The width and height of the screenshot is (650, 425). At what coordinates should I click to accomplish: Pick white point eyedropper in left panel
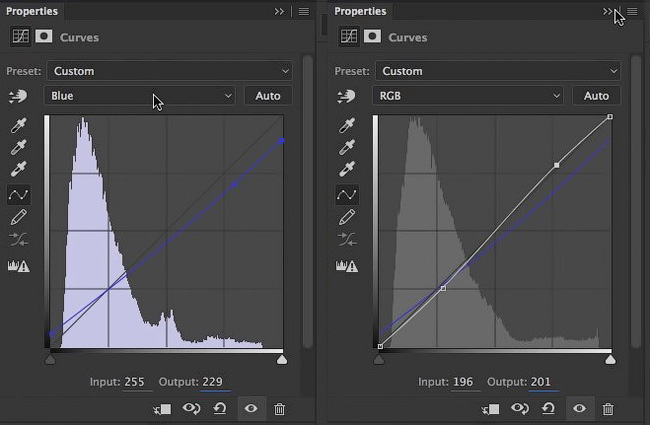pos(18,169)
